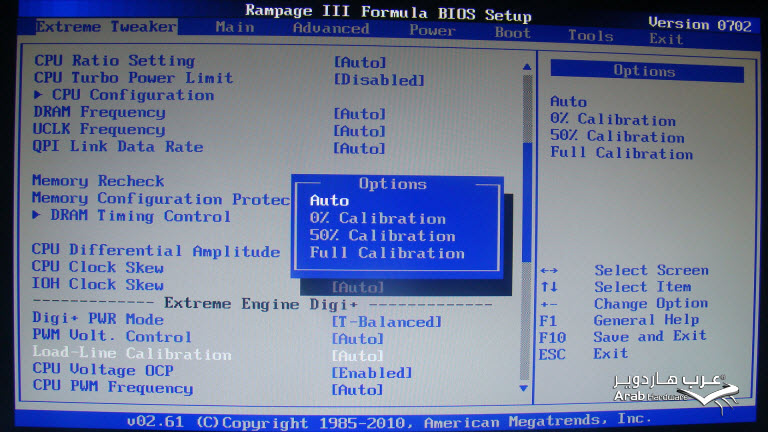Select the DRAM Frequency label
Image resolution: width=768 pixels, height=432 pixels.
pyautogui.click(x=99, y=112)
